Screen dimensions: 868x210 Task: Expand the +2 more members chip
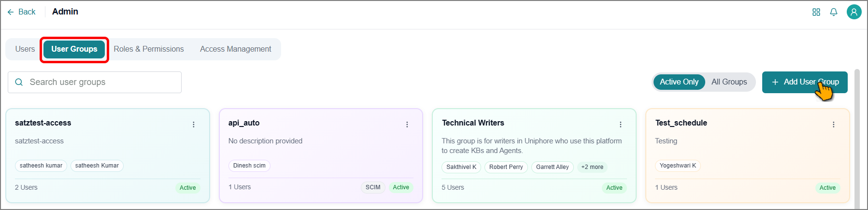pyautogui.click(x=592, y=167)
